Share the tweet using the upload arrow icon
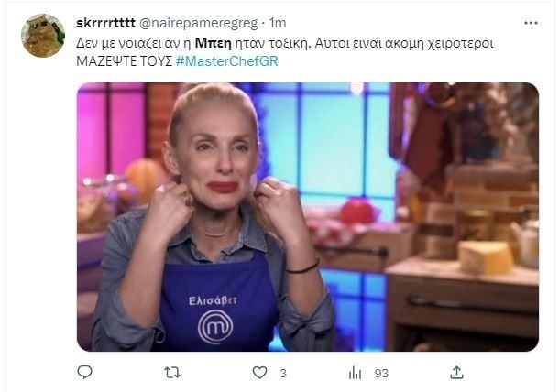Screen dimensions: 559x392 point(456,373)
